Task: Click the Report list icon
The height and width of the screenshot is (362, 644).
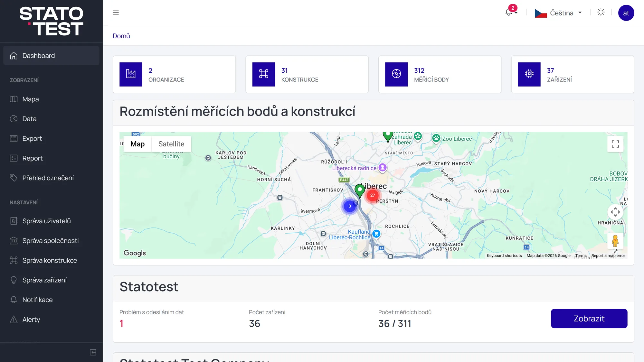Action: (14, 158)
